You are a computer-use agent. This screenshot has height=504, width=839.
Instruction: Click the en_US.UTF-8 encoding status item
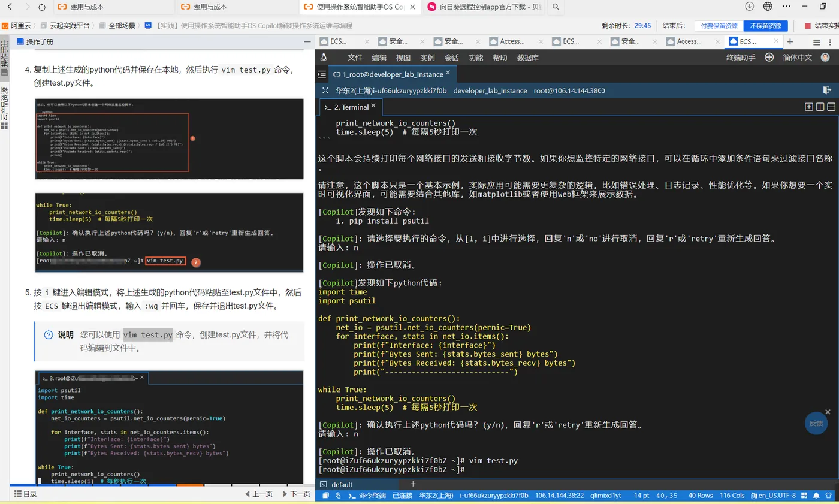(773, 496)
